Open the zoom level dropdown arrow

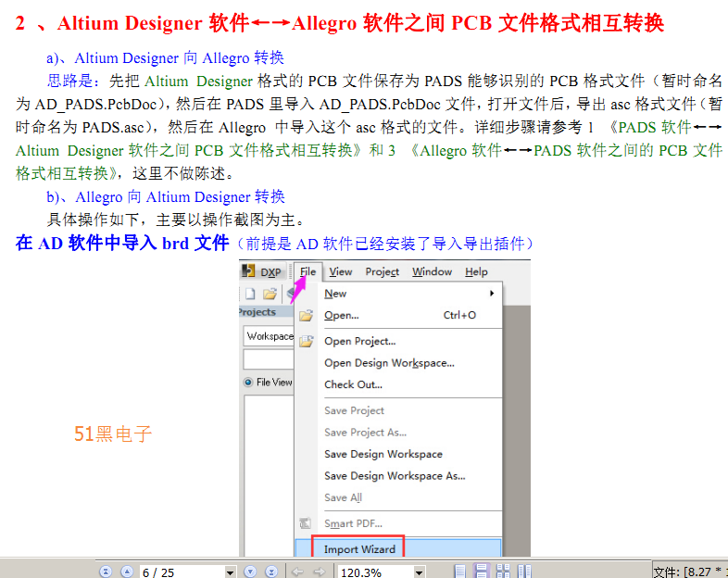(x=419, y=572)
